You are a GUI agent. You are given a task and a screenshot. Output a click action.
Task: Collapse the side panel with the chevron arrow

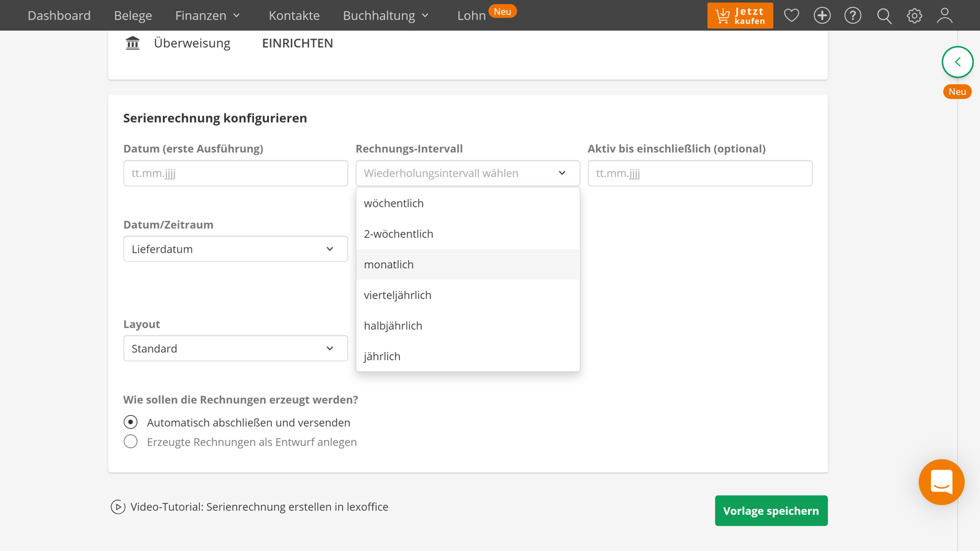[x=957, y=62]
